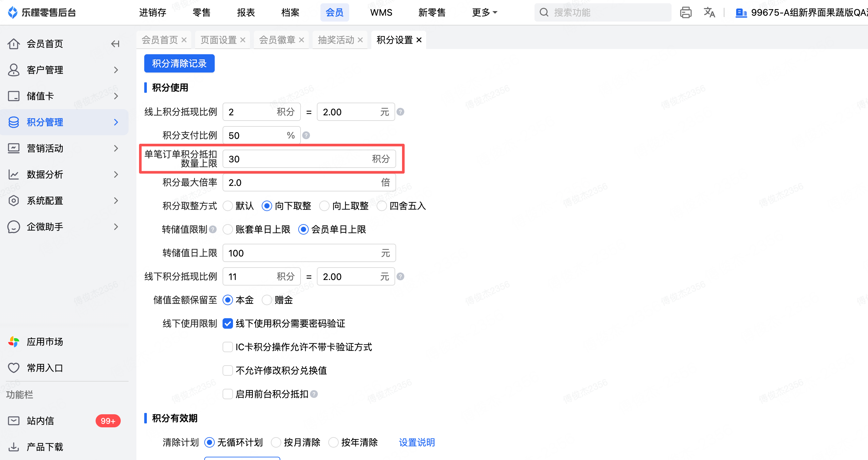Open 更多 dropdown in top navigation
The height and width of the screenshot is (460, 868).
(484, 12)
